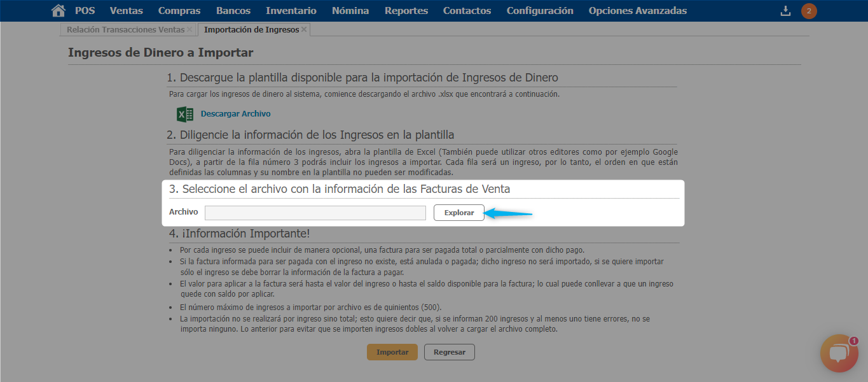Expand the Reportes menu
This screenshot has height=382, width=868.
pos(406,11)
